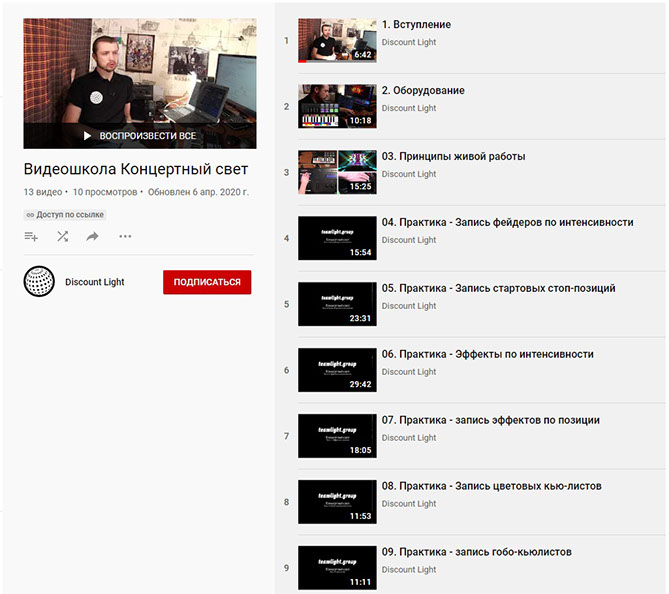Image resolution: width=669 pixels, height=594 pixels.
Task: Click thumbnail with 23:31 duration
Action: pos(337,304)
